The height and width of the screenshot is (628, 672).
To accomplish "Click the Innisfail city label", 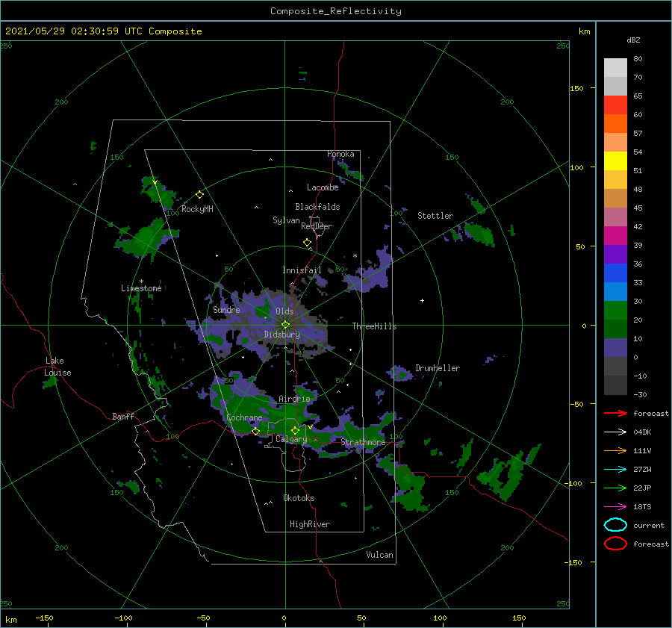I will point(302,270).
